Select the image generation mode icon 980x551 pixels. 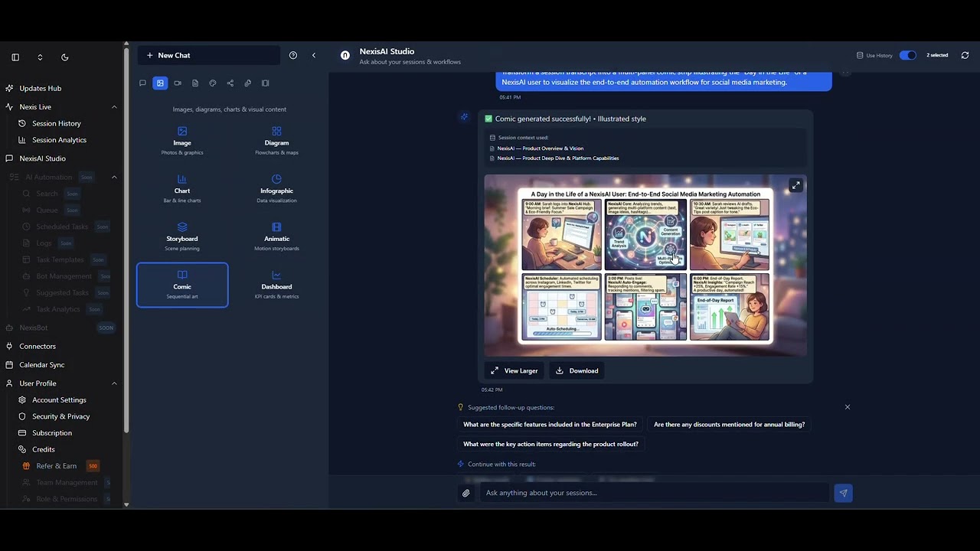click(160, 83)
